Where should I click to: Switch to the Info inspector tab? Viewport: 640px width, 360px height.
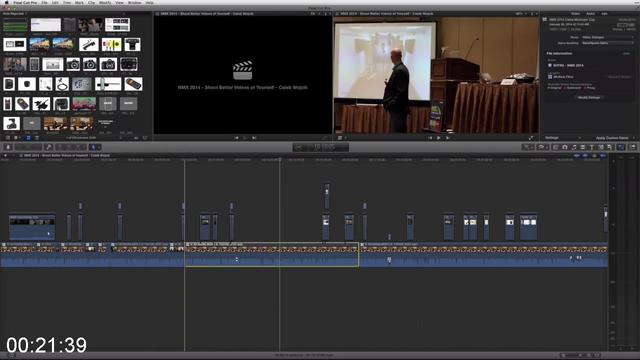coord(604,13)
